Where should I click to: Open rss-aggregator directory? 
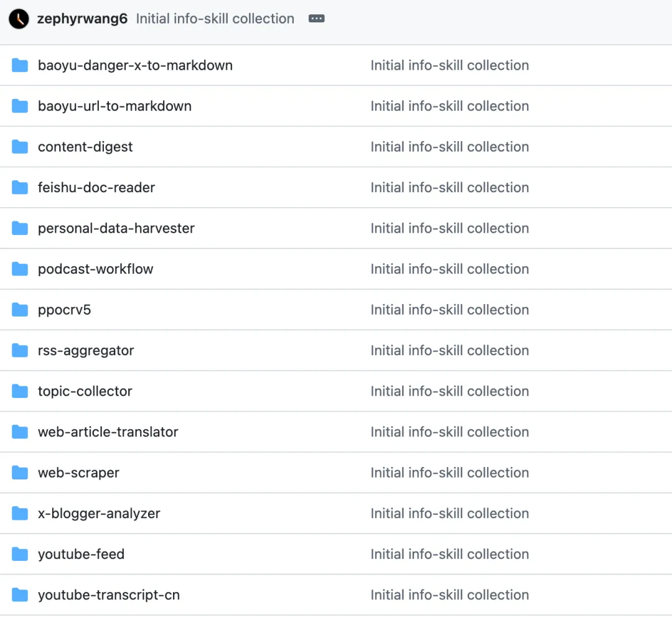tap(86, 351)
